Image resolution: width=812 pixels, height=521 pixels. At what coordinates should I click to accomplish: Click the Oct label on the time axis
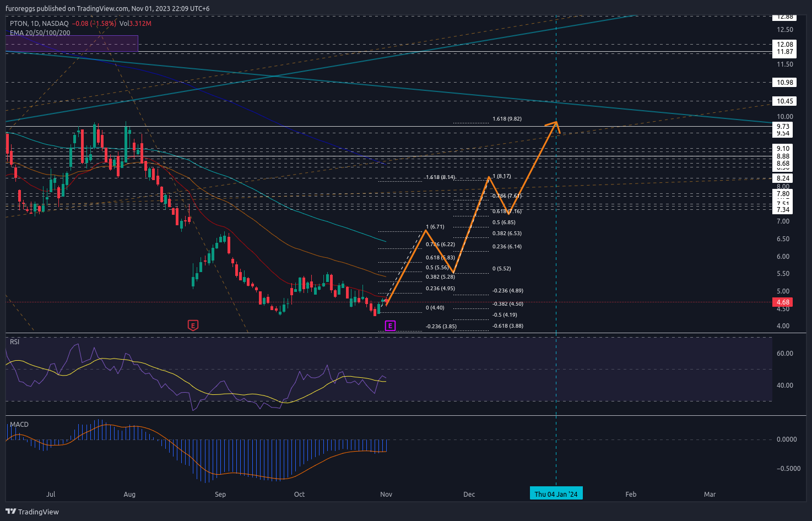300,495
